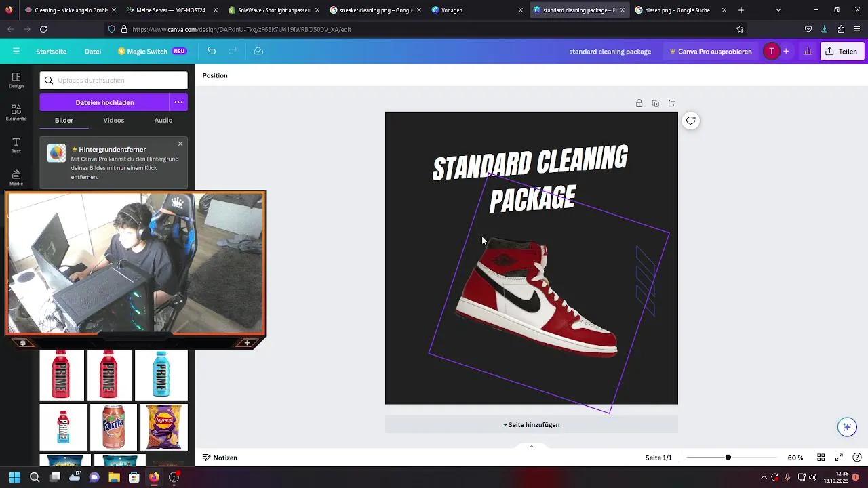The height and width of the screenshot is (488, 868).
Task: Adjust the zoom slider handle
Action: (x=728, y=457)
